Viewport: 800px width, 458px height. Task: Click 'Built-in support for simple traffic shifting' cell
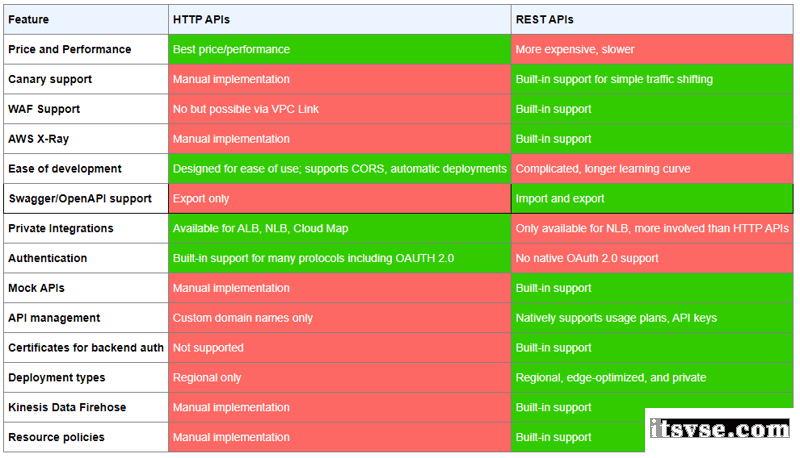652,80
